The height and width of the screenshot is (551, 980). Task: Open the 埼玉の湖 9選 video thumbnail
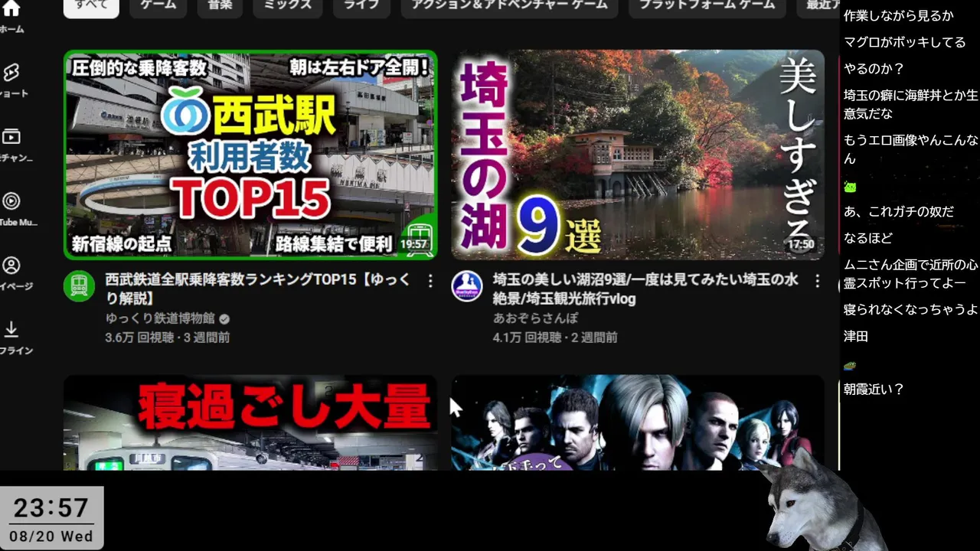(x=638, y=155)
